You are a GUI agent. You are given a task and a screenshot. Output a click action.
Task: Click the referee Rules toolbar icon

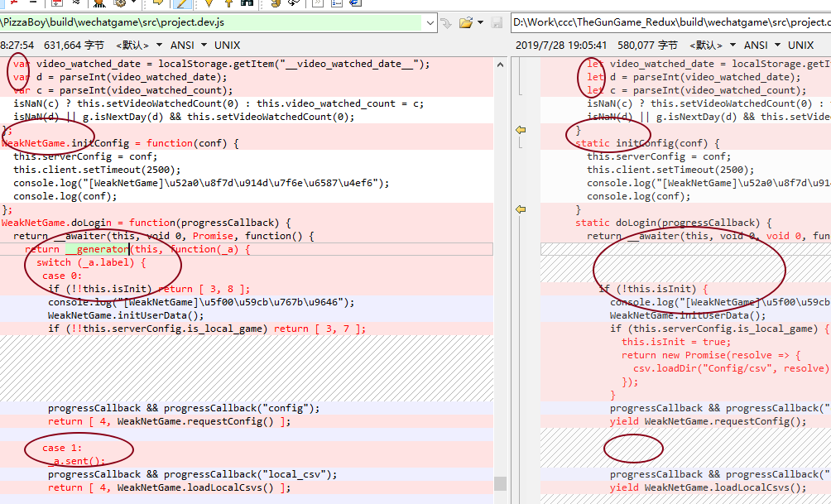[x=99, y=2]
